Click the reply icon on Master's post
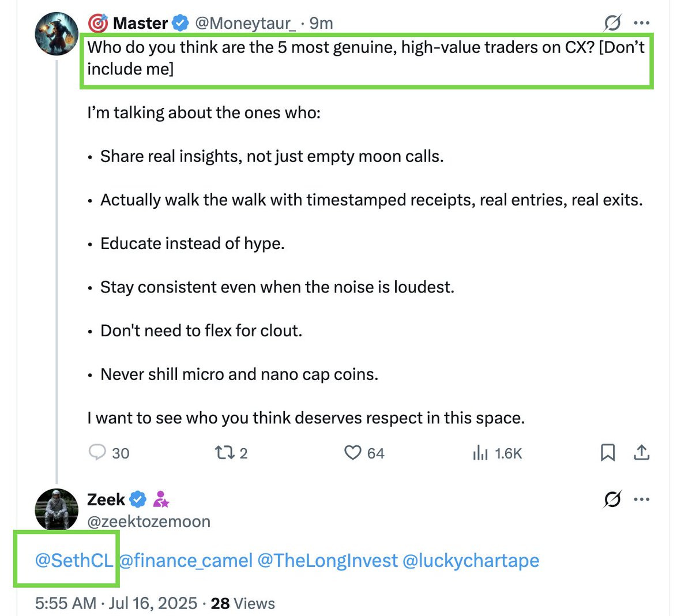Viewport: 692px width, 616px height. (97, 452)
